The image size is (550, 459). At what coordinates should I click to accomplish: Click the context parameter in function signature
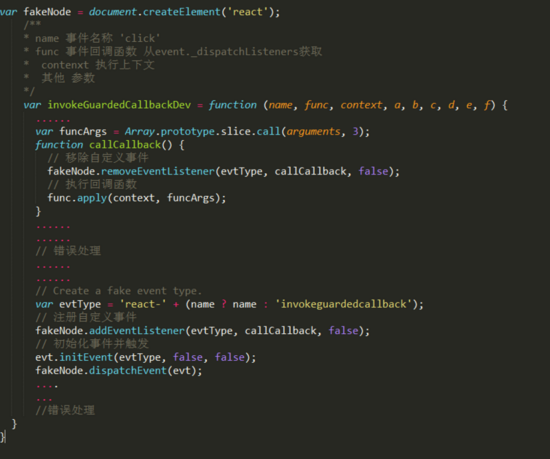tap(361, 105)
